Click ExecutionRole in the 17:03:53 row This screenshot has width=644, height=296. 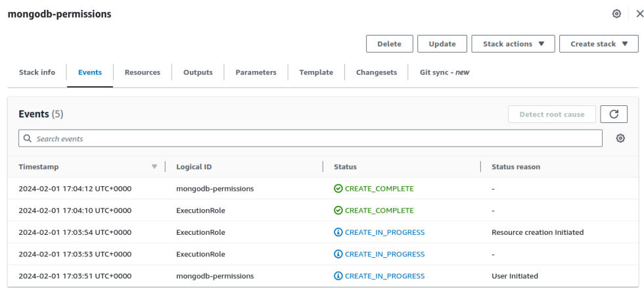coord(200,254)
